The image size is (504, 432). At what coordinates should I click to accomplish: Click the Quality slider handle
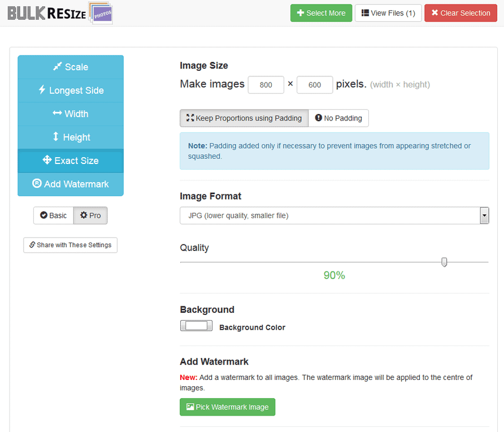(x=444, y=262)
